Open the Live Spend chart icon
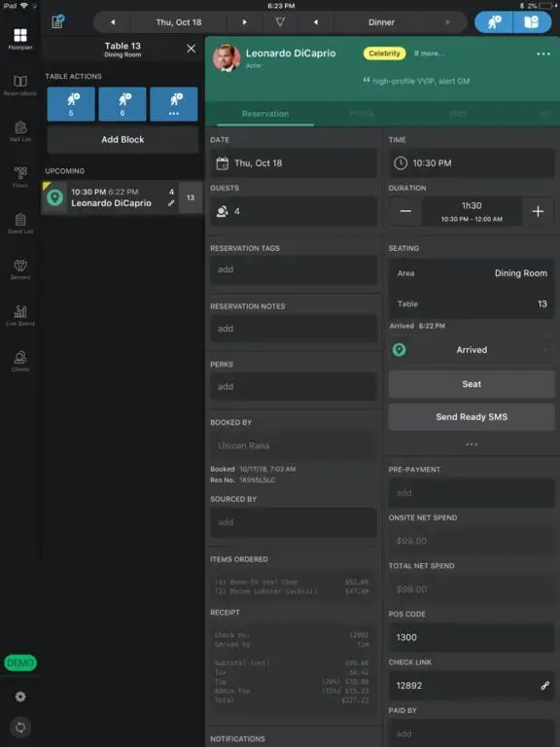The image size is (560, 747). pyautogui.click(x=20, y=315)
